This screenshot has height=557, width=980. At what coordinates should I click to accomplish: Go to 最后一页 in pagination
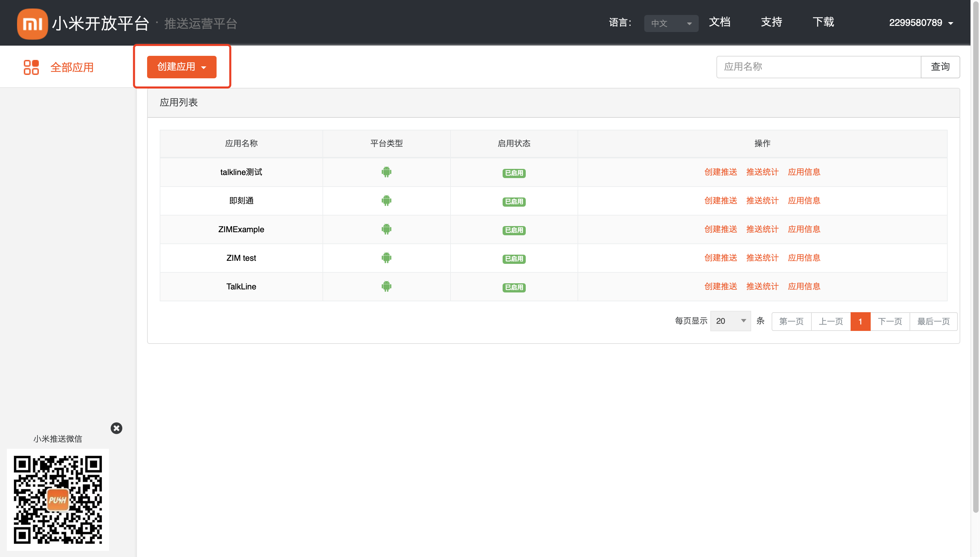point(933,321)
